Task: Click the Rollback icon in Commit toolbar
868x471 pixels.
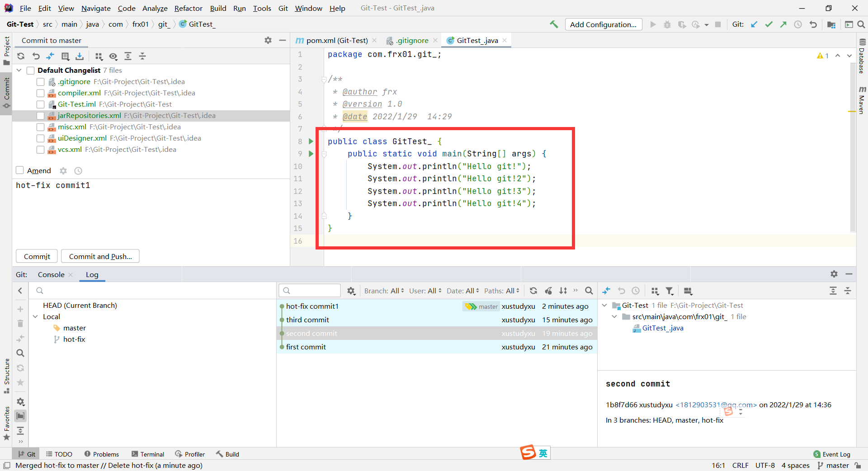Action: (x=36, y=56)
